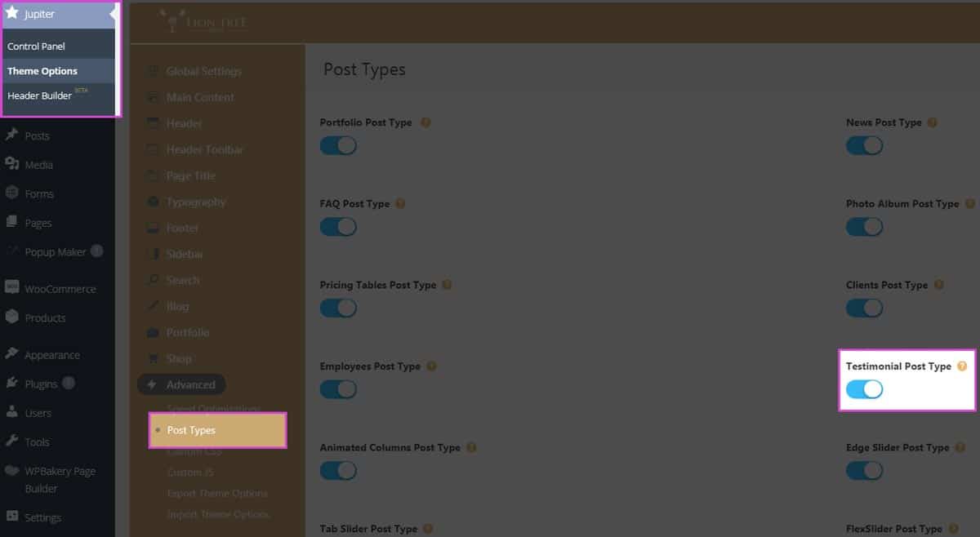980x537 pixels.
Task: Click help icon beside FAQ Post Type
Action: coord(400,203)
